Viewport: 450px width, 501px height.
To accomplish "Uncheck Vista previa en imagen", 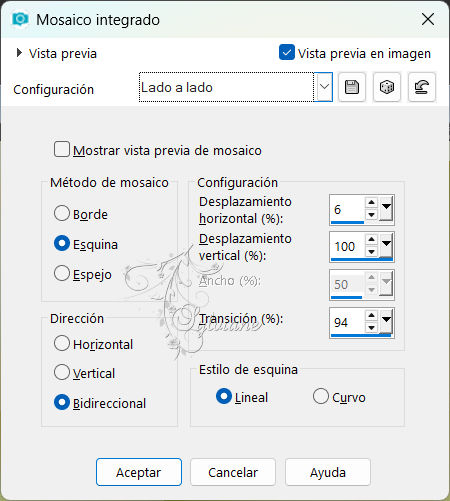I will (x=286, y=52).
